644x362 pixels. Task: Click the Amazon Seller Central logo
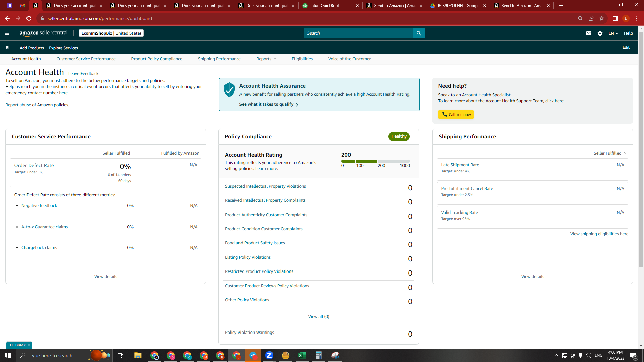[44, 33]
